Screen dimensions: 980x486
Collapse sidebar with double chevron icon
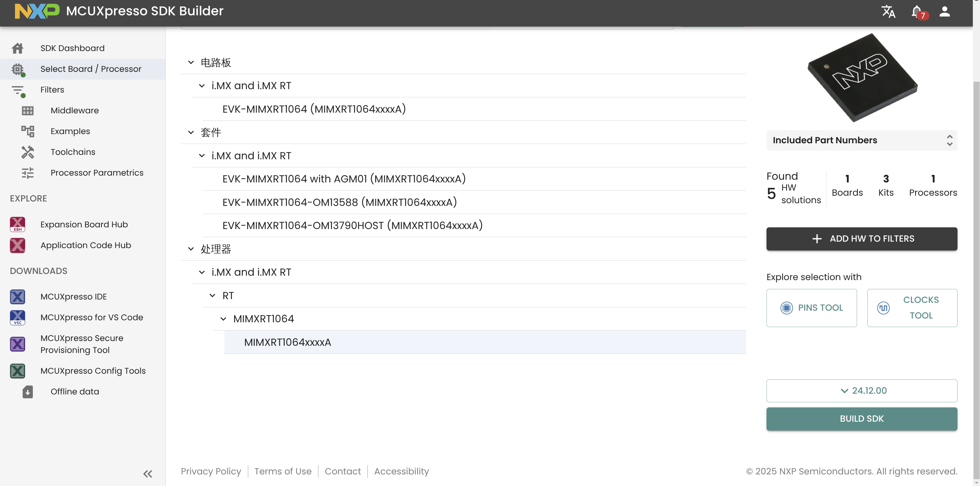tap(147, 474)
